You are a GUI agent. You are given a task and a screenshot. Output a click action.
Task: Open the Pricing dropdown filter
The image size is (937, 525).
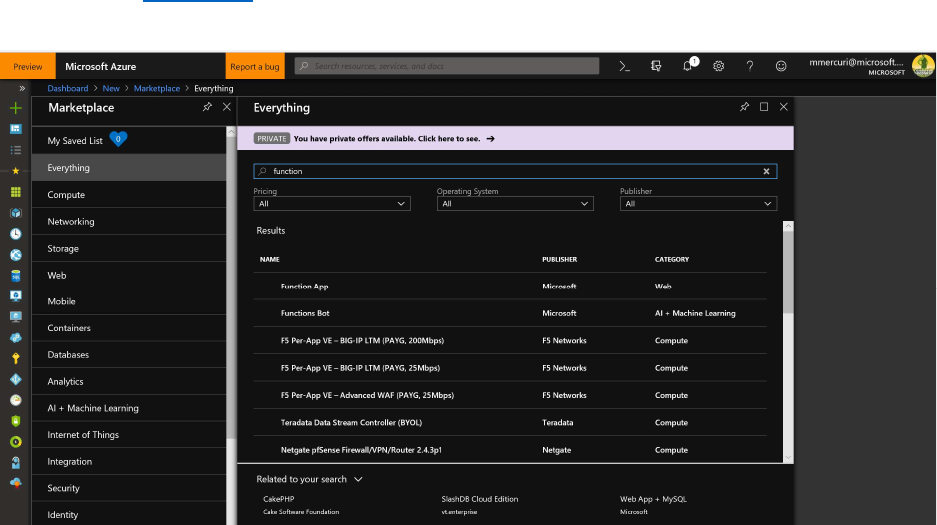(331, 203)
